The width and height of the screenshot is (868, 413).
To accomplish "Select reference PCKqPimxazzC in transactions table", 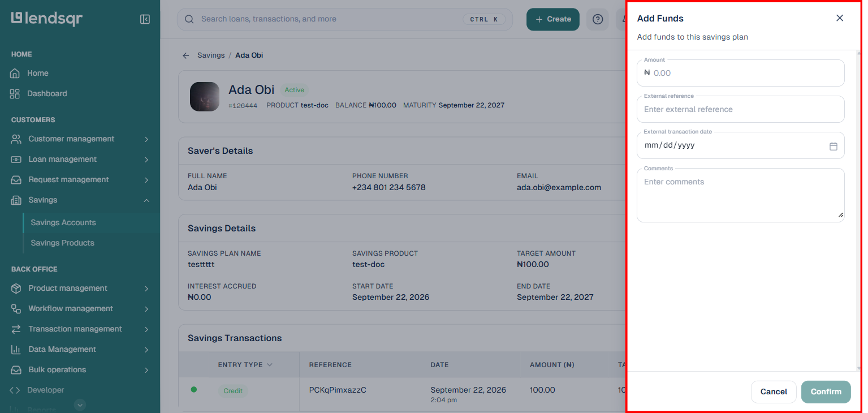I will [x=338, y=390].
